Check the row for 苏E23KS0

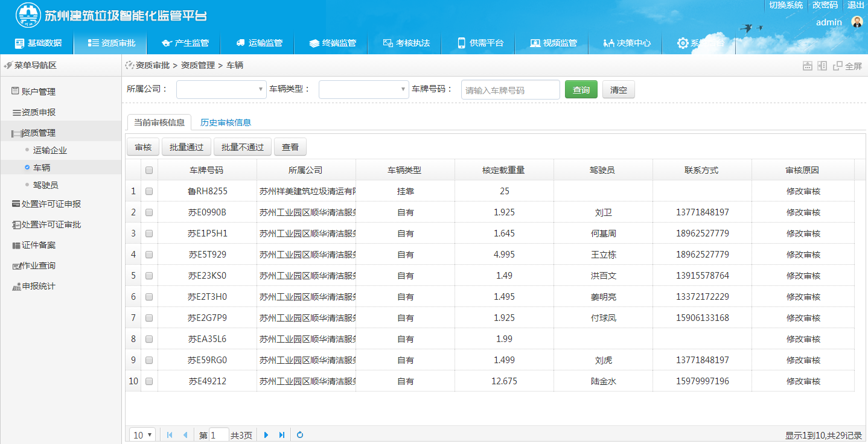(x=149, y=276)
